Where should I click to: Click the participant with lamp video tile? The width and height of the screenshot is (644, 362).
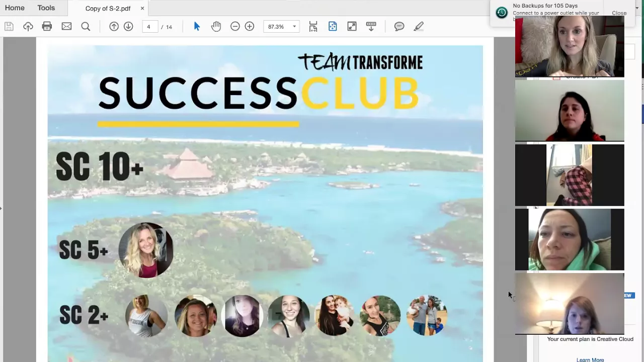click(570, 304)
